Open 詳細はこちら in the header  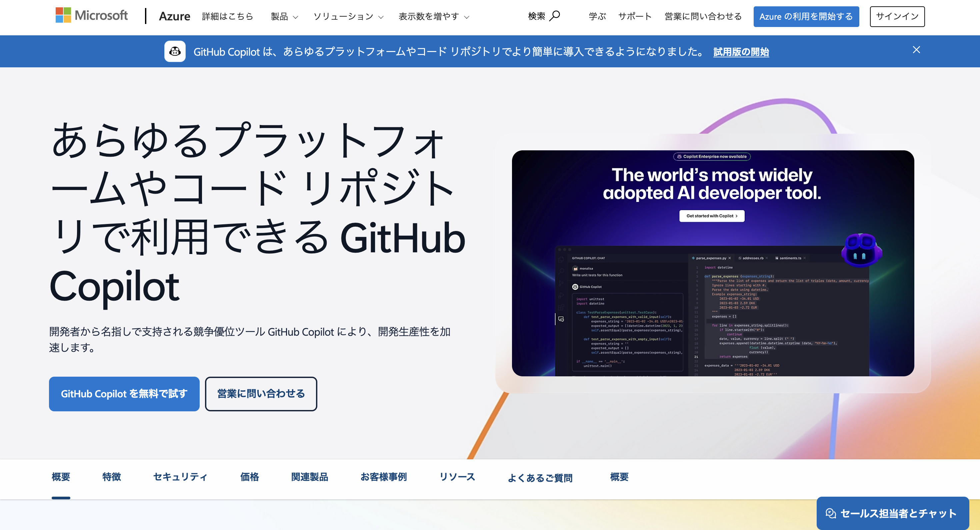pos(227,16)
